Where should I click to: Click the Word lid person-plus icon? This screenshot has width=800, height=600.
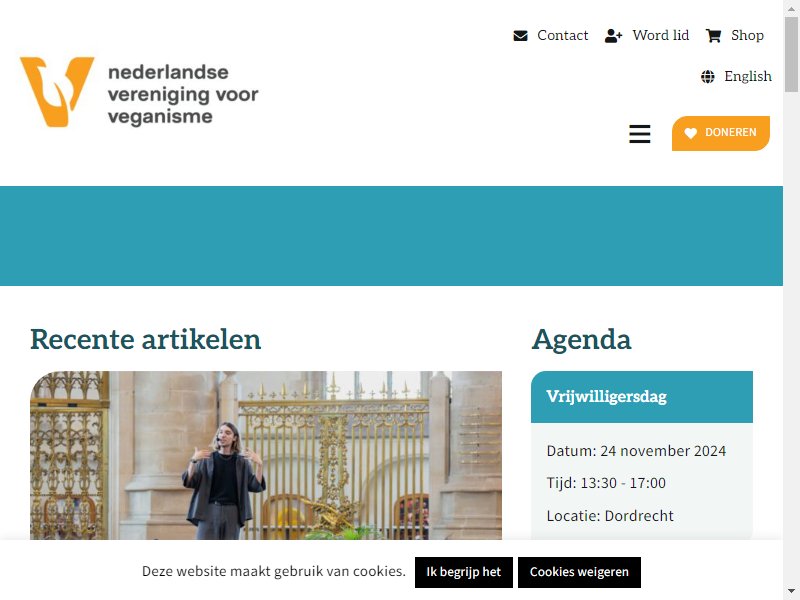click(613, 36)
